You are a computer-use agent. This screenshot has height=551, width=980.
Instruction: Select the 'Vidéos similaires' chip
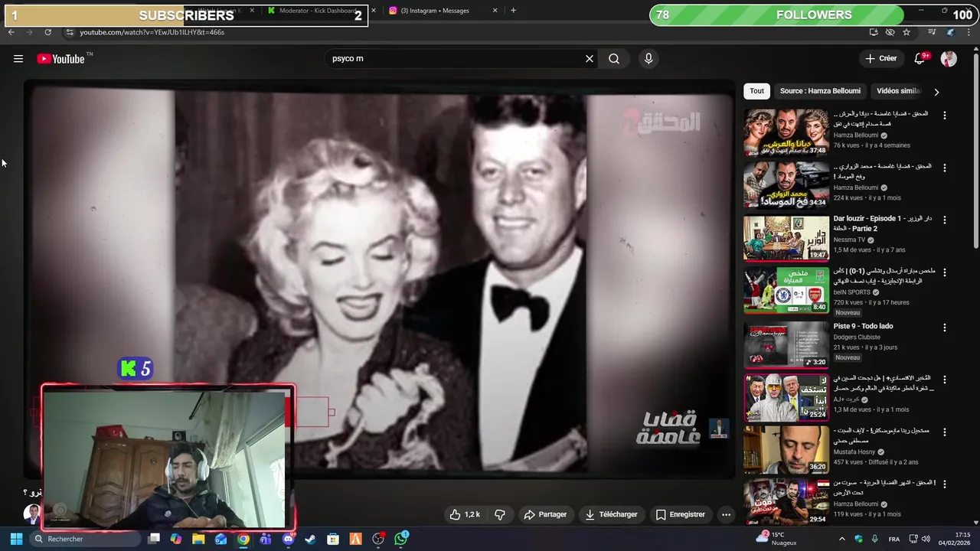(899, 91)
